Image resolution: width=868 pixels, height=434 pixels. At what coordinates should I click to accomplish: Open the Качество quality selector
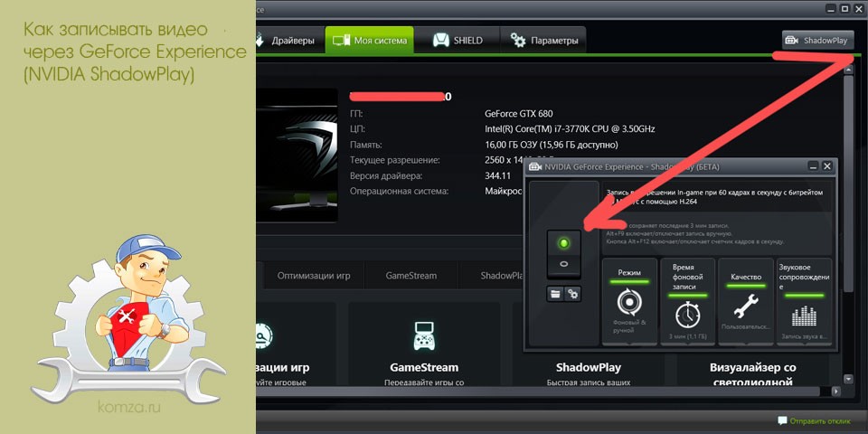coord(746,302)
